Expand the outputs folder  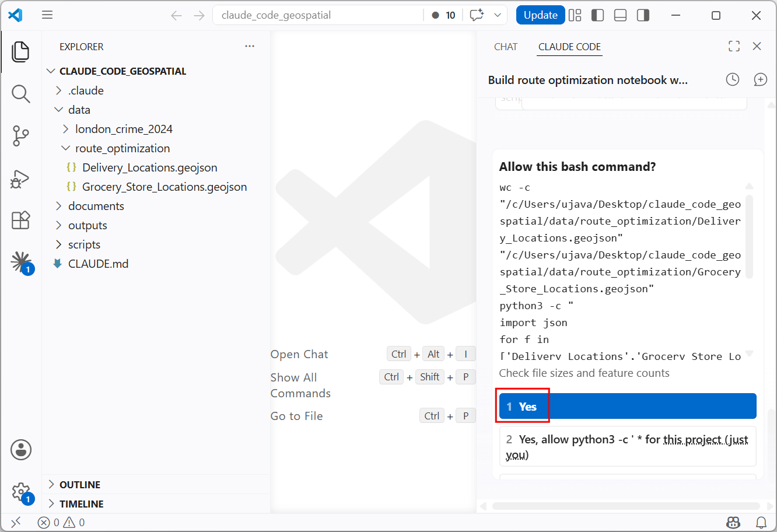pos(87,225)
